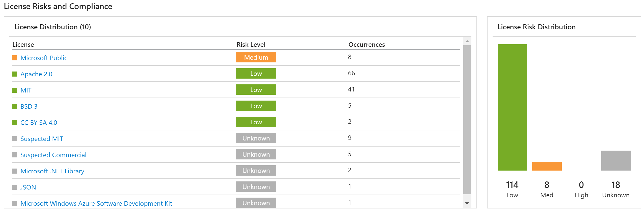Click the scroll up arrow of the license list
The height and width of the screenshot is (212, 644).
click(467, 41)
